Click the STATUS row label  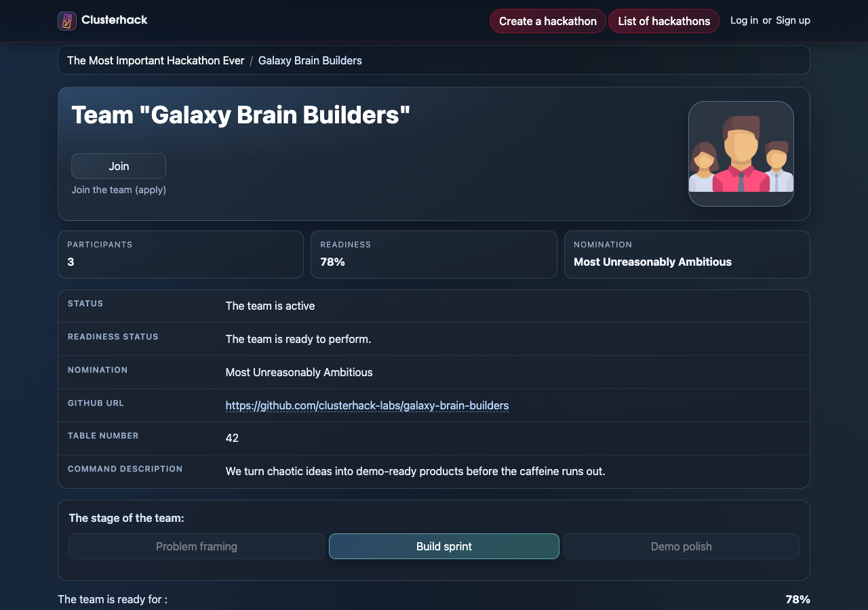(85, 304)
